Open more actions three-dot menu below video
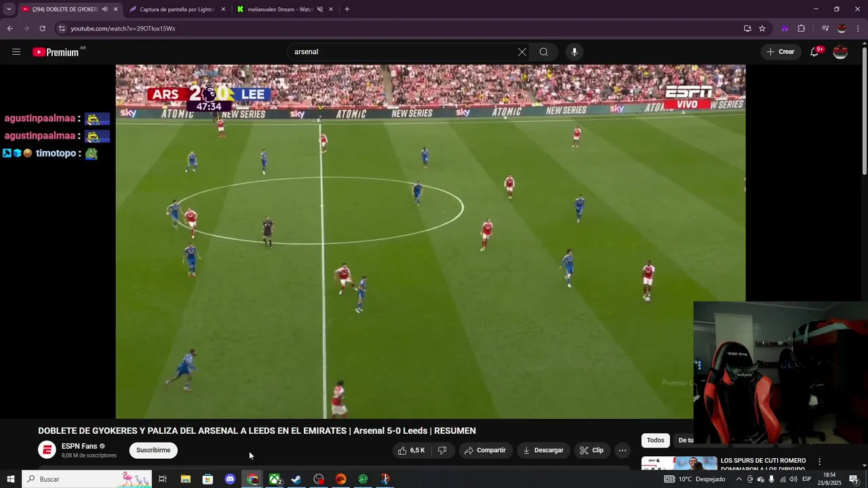The image size is (868, 488). [x=623, y=450]
